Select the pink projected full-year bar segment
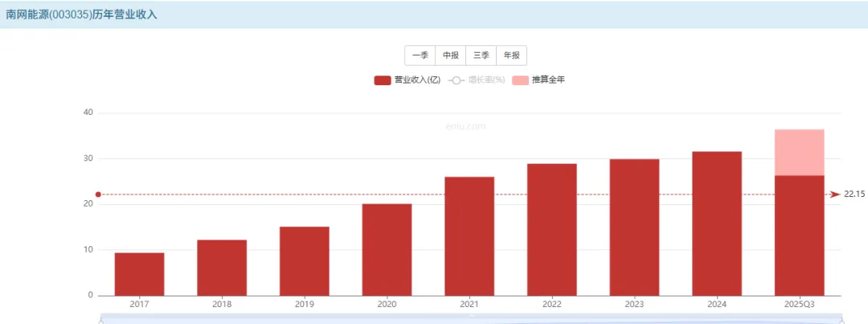Viewport: 868px width, 324px height. (800, 152)
